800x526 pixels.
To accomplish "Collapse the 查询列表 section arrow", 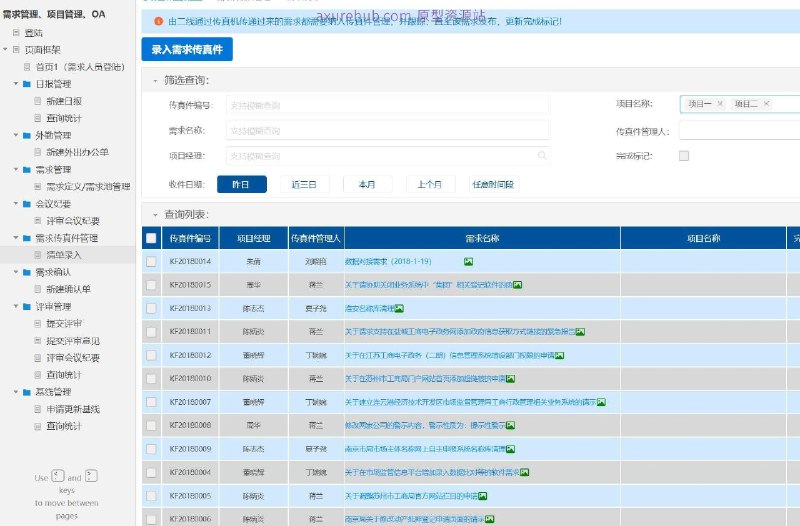I will 155,215.
